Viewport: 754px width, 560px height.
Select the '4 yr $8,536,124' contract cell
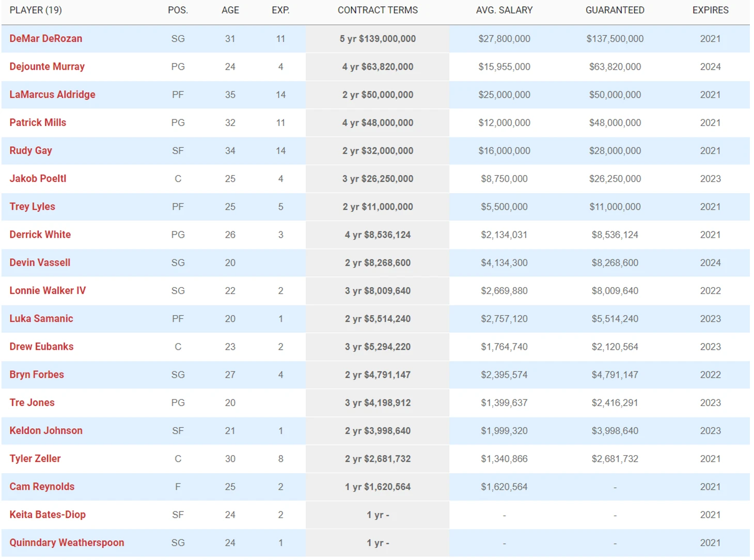378,235
